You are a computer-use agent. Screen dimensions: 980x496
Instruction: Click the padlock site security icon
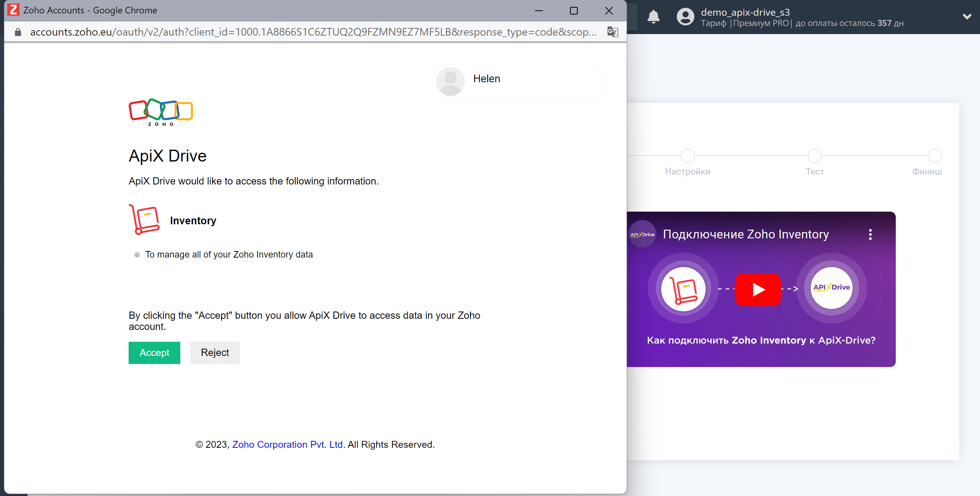tap(18, 32)
